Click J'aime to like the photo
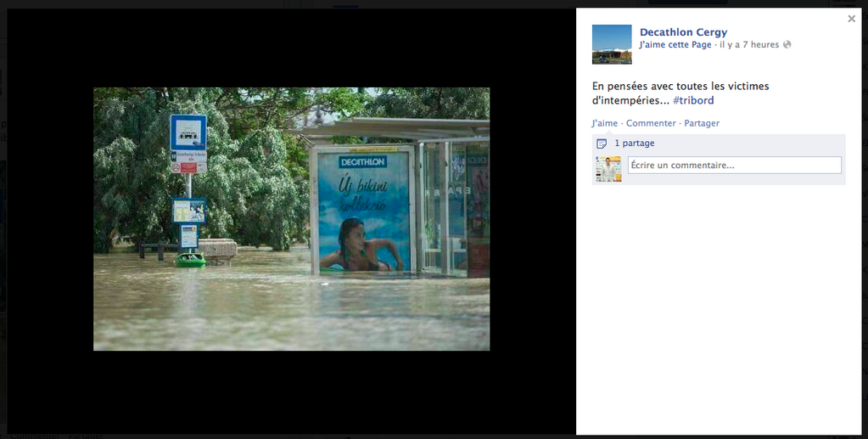This screenshot has width=868, height=439. click(x=604, y=123)
